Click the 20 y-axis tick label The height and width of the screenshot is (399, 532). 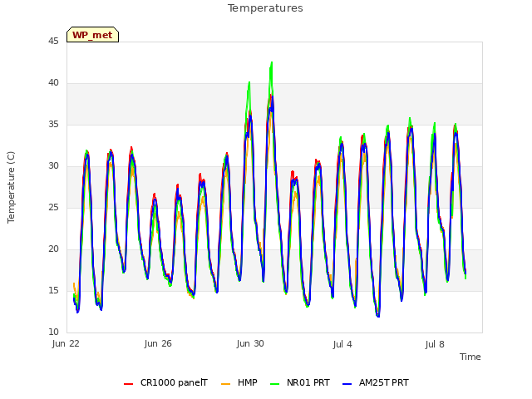(x=53, y=249)
